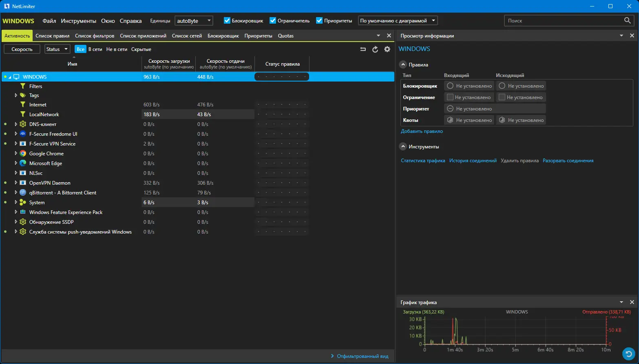Open the Инструменты menu
639x364 pixels.
click(78, 21)
